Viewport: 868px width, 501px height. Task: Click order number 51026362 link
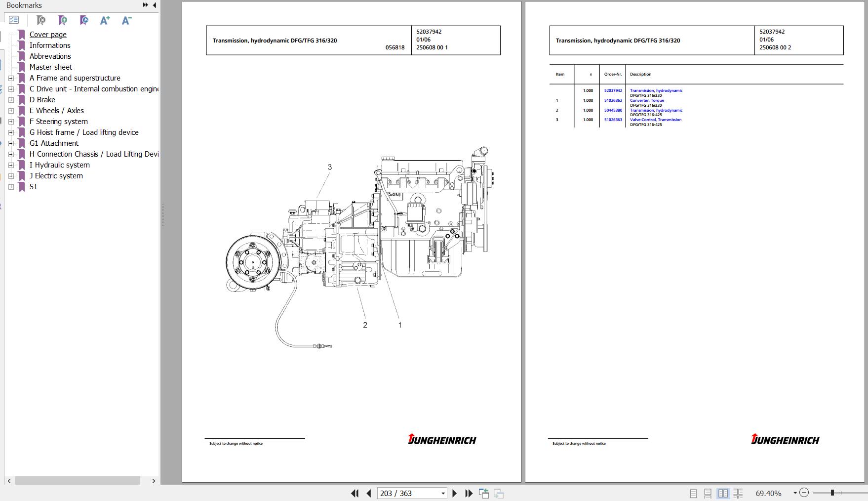coord(613,100)
